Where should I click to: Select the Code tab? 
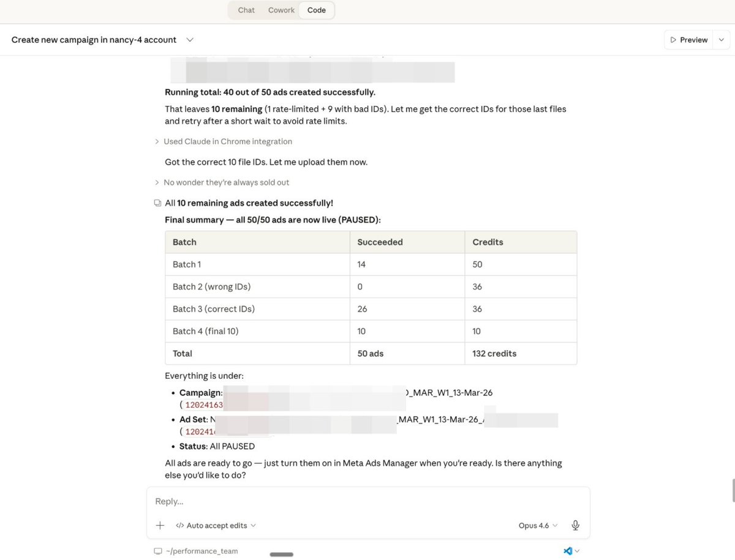[x=317, y=10]
